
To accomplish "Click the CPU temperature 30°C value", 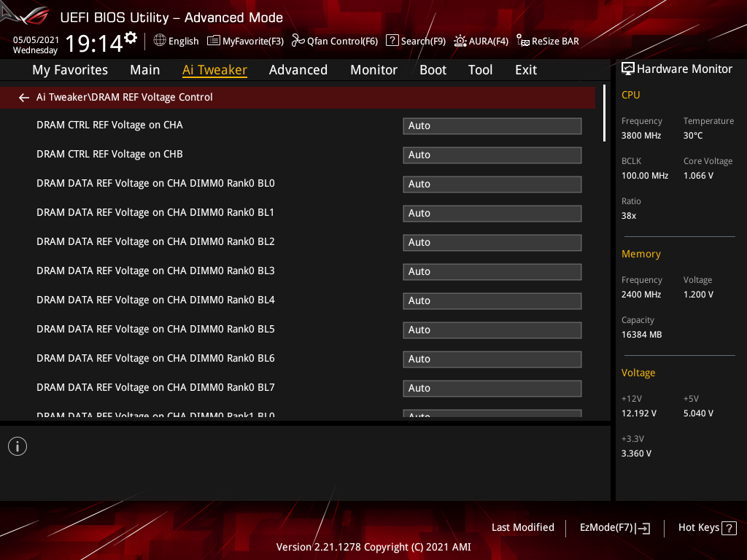I will click(693, 136).
